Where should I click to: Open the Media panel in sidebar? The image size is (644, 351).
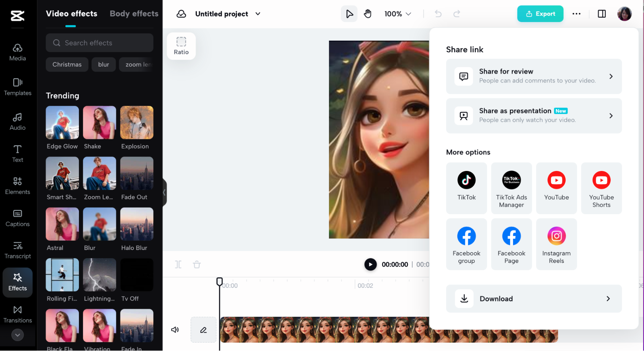[x=17, y=52]
